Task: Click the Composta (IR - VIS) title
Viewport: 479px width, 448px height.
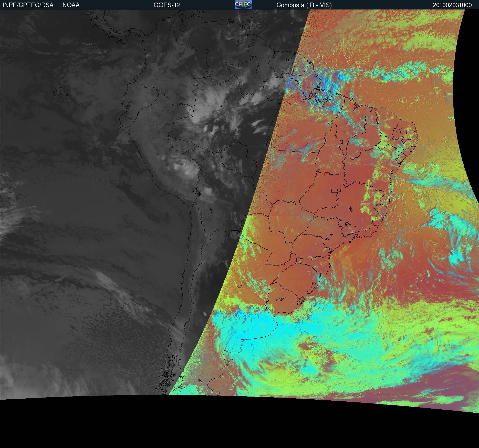Action: click(x=304, y=5)
